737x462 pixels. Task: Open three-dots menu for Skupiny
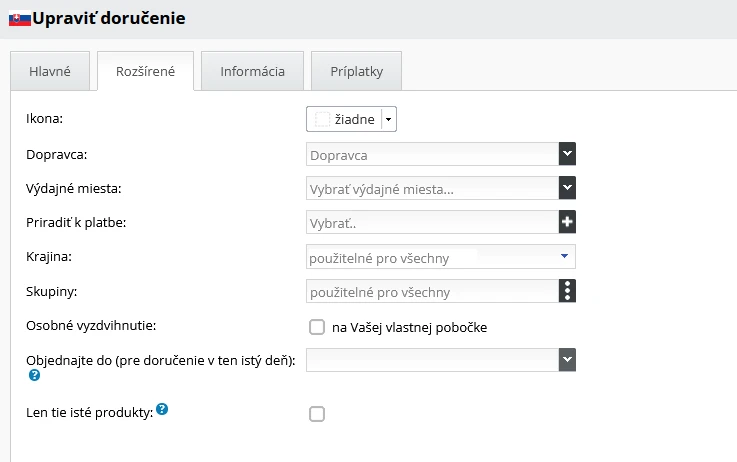point(567,291)
